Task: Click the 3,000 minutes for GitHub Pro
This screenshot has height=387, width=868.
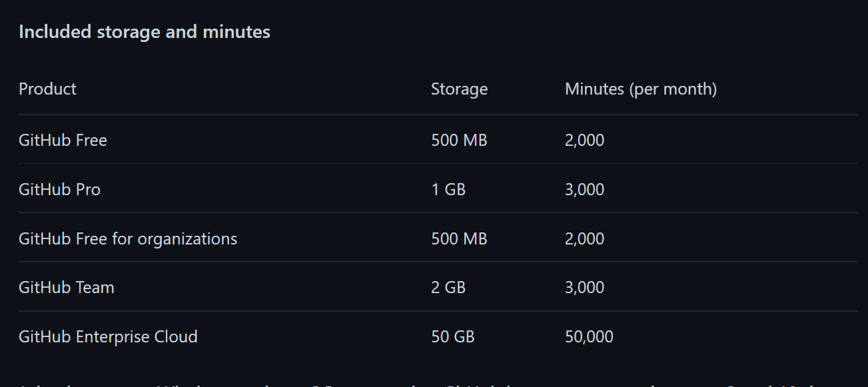Action: pos(584,190)
